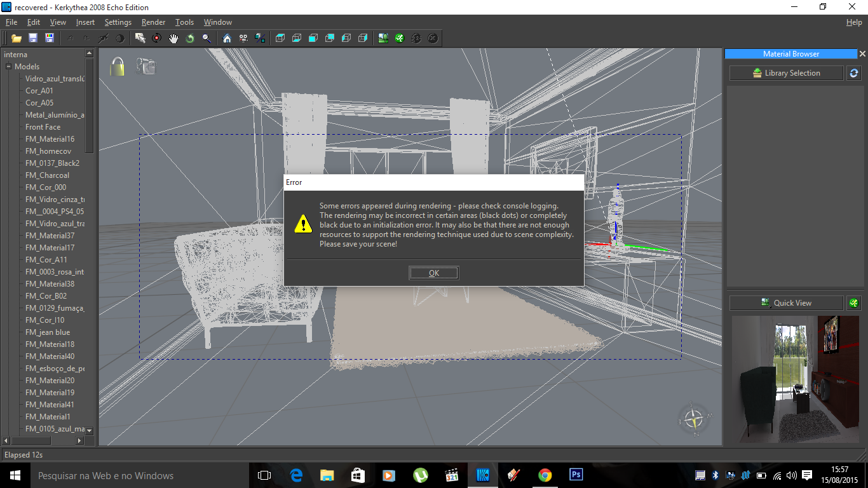
Task: Click the Undo arrow toolbar icon
Action: 71,38
